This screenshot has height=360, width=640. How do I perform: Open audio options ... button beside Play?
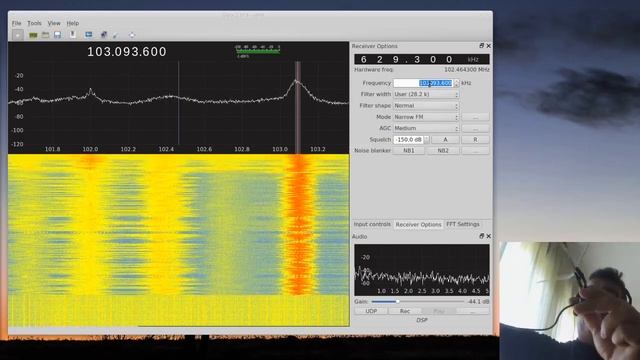(x=473, y=311)
